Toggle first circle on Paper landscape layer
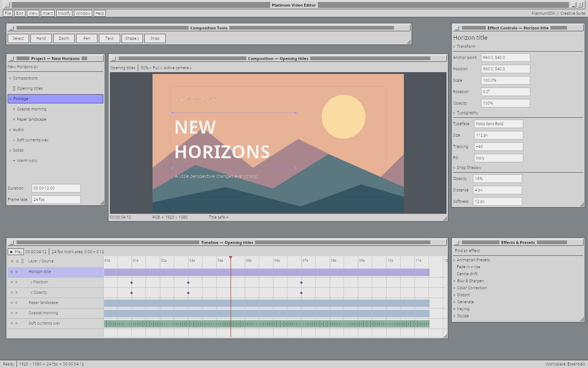Screen dimensions: 588x368 (12, 303)
